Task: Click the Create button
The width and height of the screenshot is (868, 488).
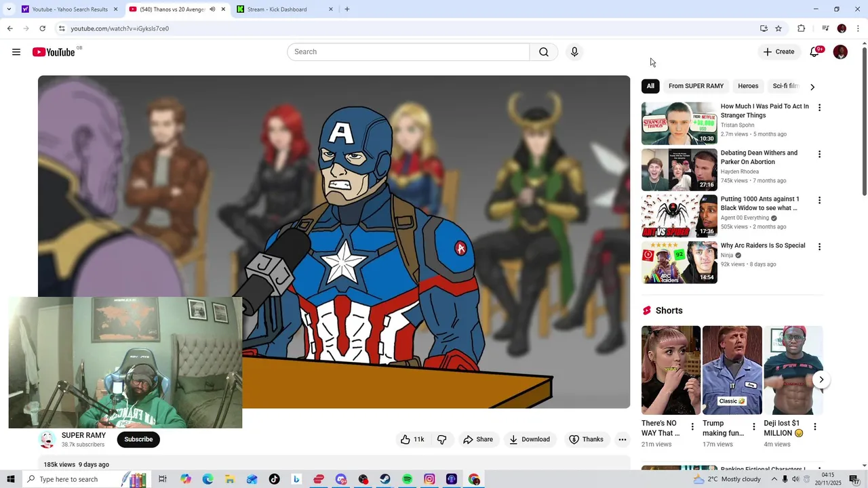Action: (x=778, y=52)
